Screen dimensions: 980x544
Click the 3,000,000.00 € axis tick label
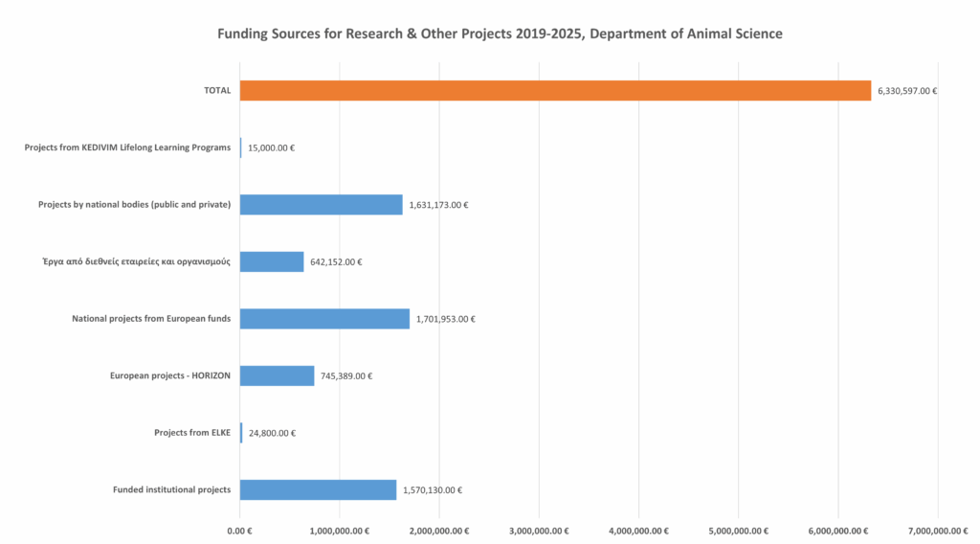click(x=540, y=531)
